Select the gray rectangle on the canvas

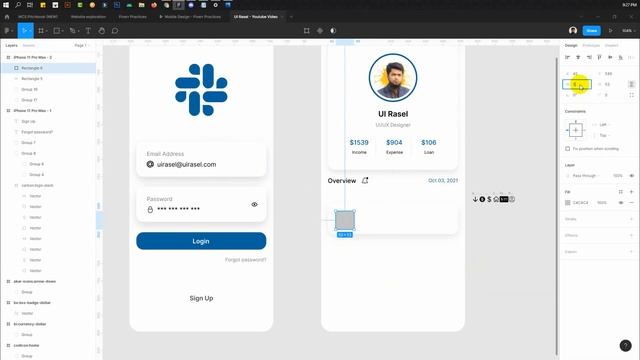pyautogui.click(x=345, y=220)
